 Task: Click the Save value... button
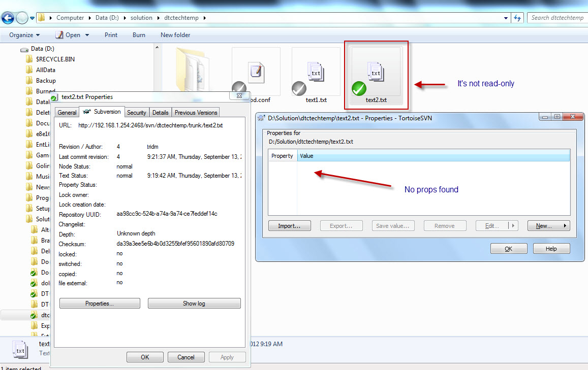click(x=393, y=226)
